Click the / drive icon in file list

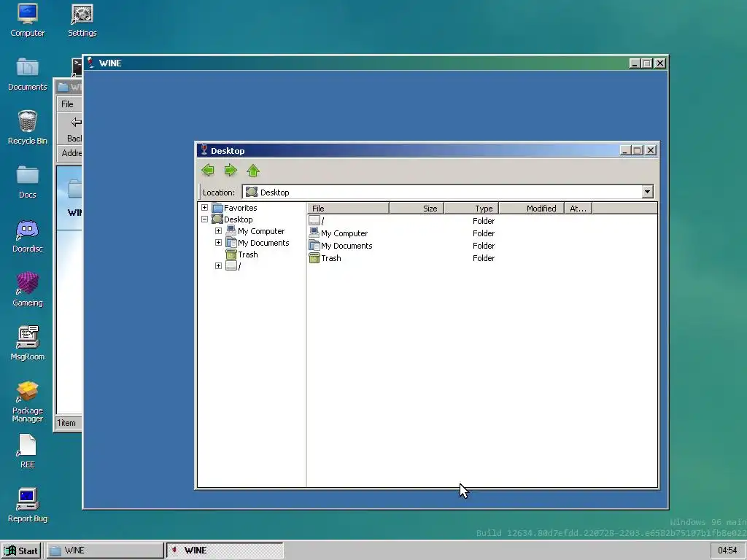click(x=314, y=220)
